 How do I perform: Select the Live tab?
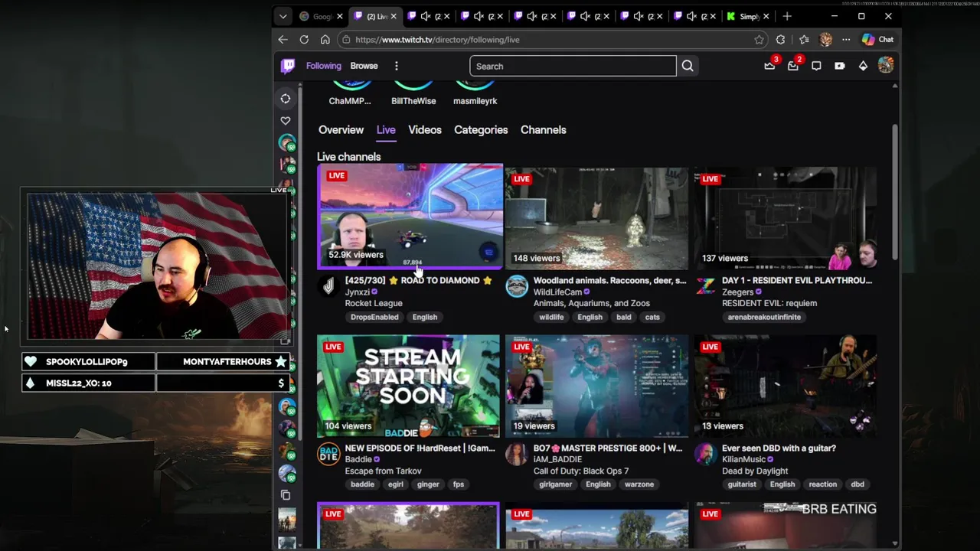(x=386, y=130)
